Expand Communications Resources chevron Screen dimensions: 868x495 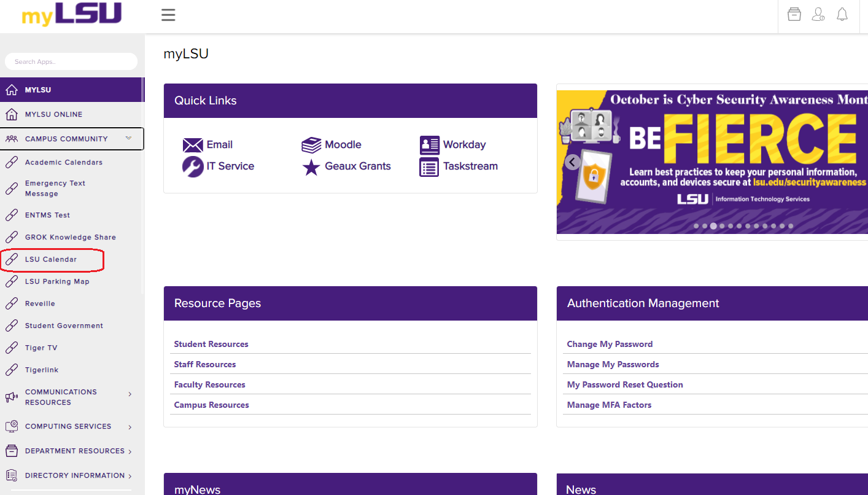(130, 394)
